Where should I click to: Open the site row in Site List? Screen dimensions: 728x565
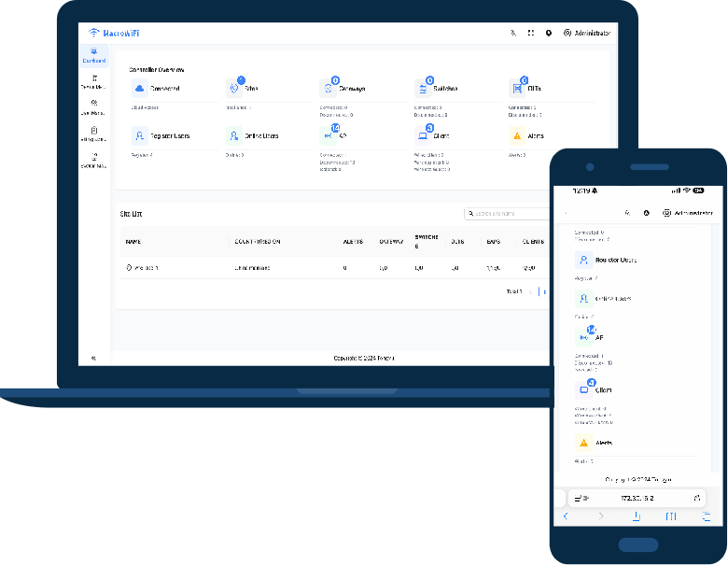tap(143, 267)
